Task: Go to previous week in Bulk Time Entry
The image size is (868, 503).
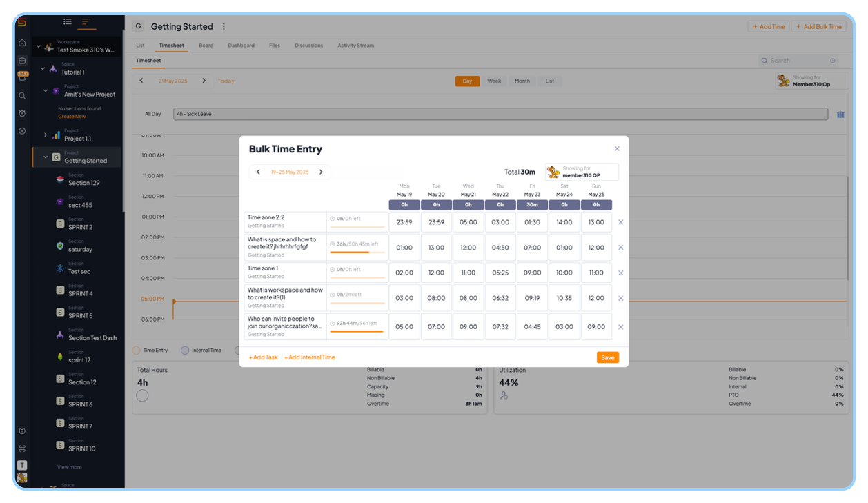Action: tap(258, 172)
